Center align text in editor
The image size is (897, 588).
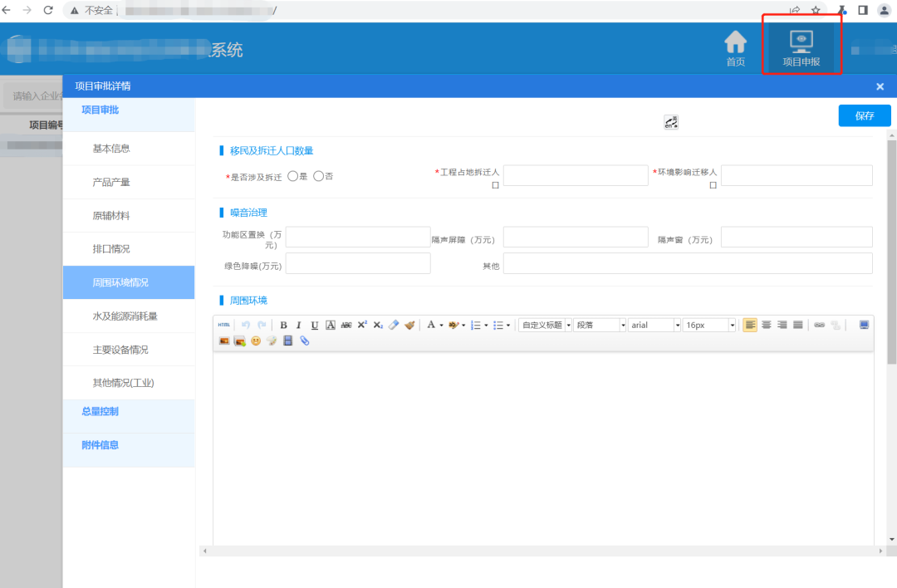tap(766, 325)
